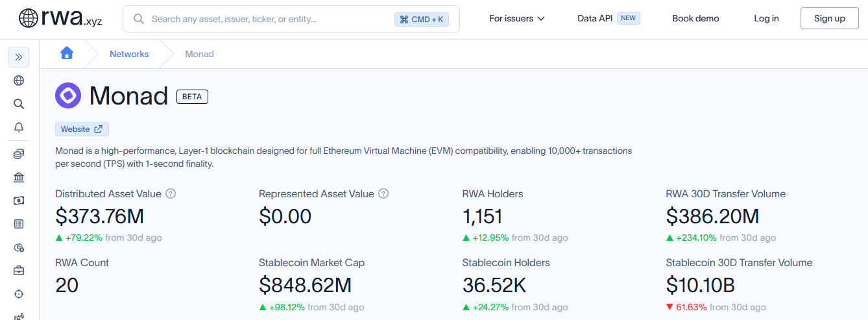This screenshot has width=868, height=320.
Task: Open the list table sidebar icon
Action: coord(19,224)
